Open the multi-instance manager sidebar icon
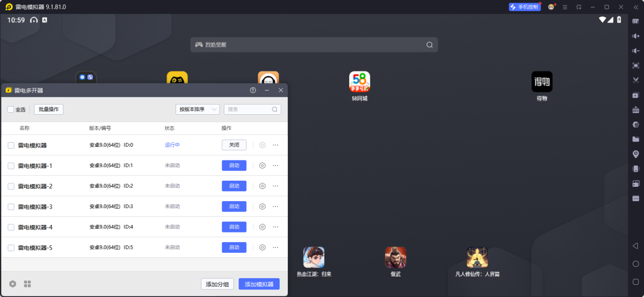 click(x=635, y=95)
